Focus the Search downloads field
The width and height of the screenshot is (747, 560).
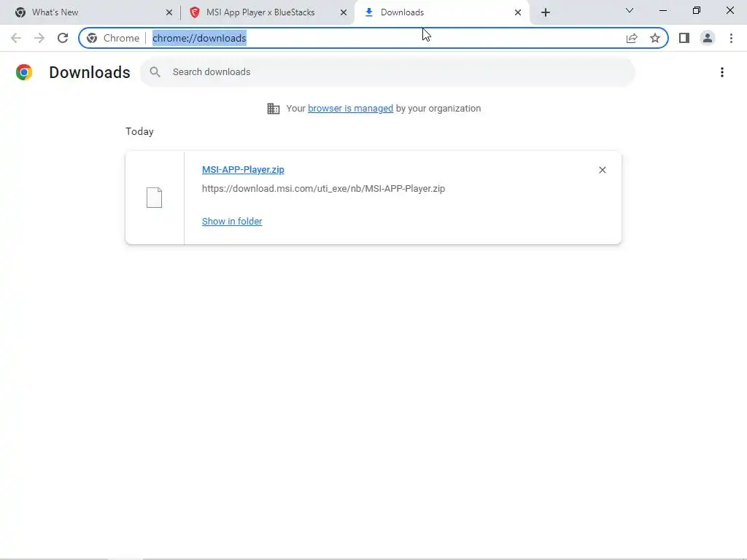[387, 72]
